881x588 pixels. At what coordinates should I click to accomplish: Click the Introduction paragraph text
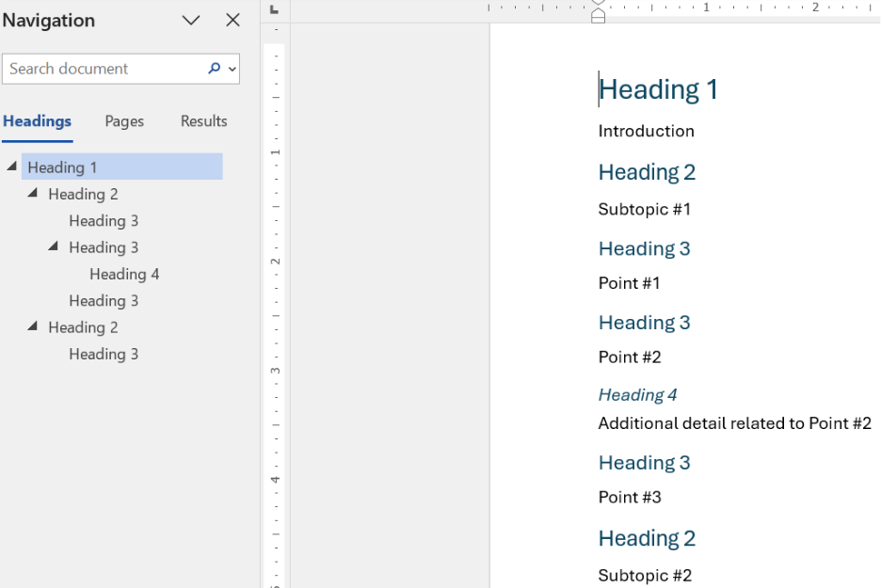click(646, 131)
